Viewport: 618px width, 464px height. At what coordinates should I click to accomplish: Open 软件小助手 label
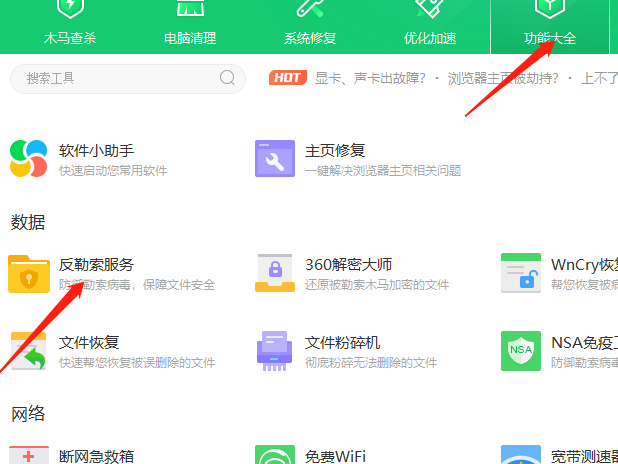97,151
